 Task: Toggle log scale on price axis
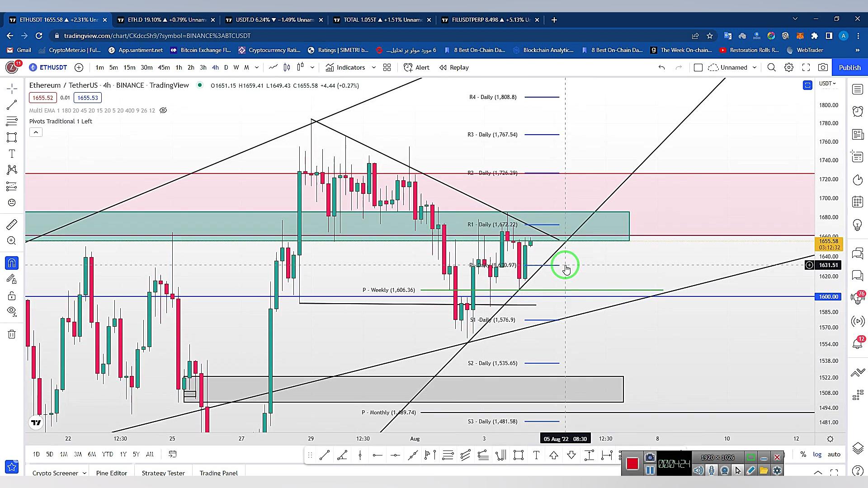[817, 454]
